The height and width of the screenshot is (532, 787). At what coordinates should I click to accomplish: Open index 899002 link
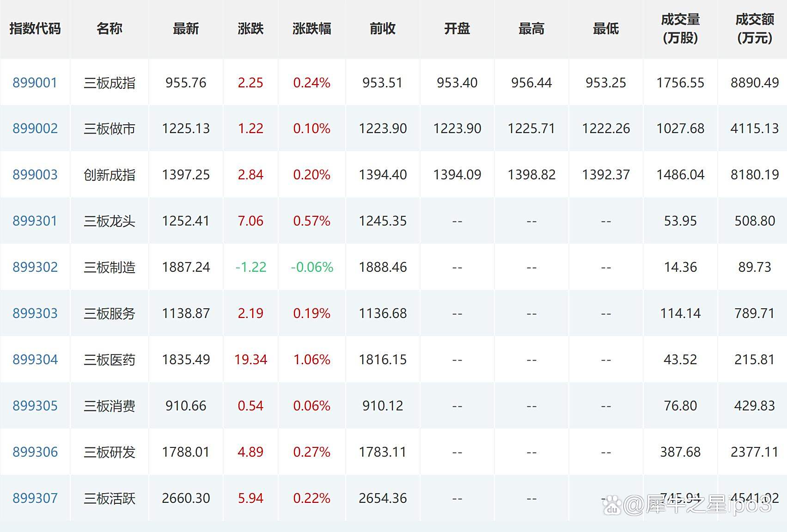point(35,129)
